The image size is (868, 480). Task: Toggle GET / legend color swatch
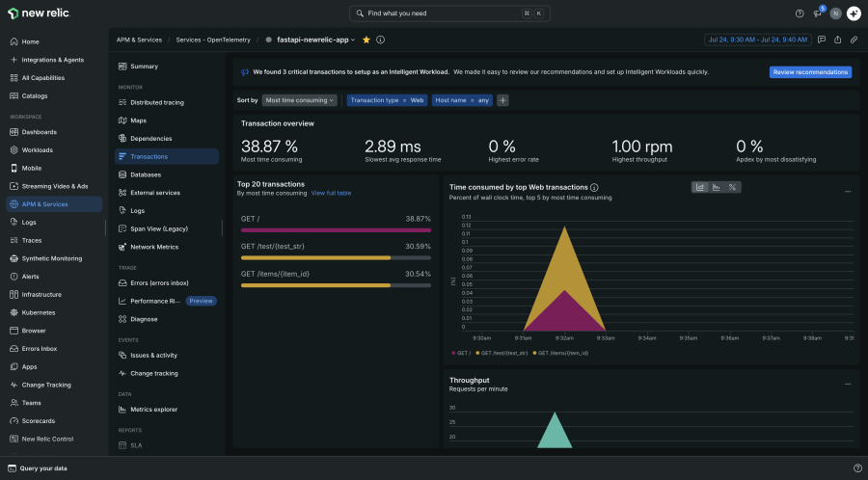(454, 353)
